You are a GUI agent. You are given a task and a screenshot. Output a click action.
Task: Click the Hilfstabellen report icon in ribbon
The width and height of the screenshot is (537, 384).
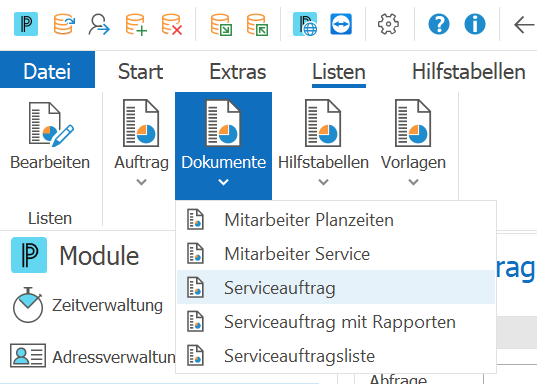coord(323,123)
